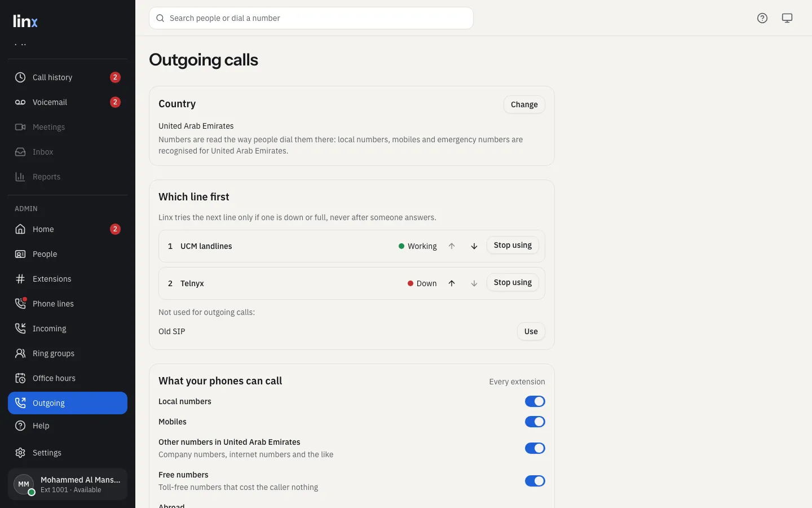Viewport: 812px width, 508px height.
Task: Click the Working status of UCM landlines
Action: coord(418,246)
